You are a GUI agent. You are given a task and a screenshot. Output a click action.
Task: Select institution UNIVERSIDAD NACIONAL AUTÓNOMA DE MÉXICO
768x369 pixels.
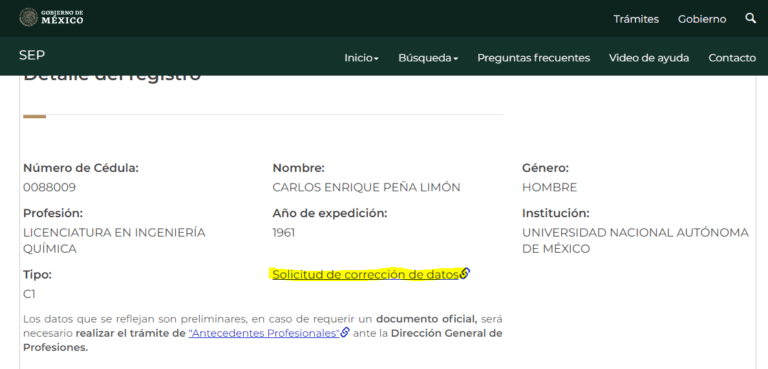pos(635,241)
